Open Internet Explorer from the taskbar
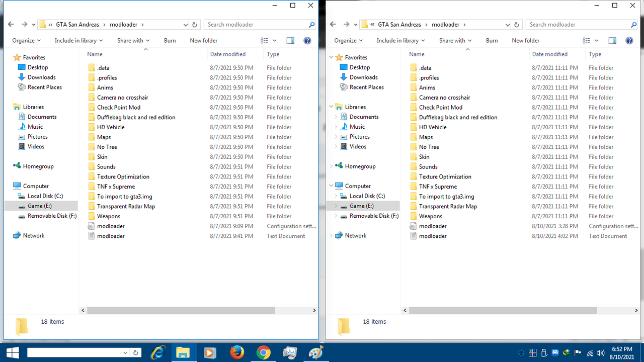 point(158,352)
